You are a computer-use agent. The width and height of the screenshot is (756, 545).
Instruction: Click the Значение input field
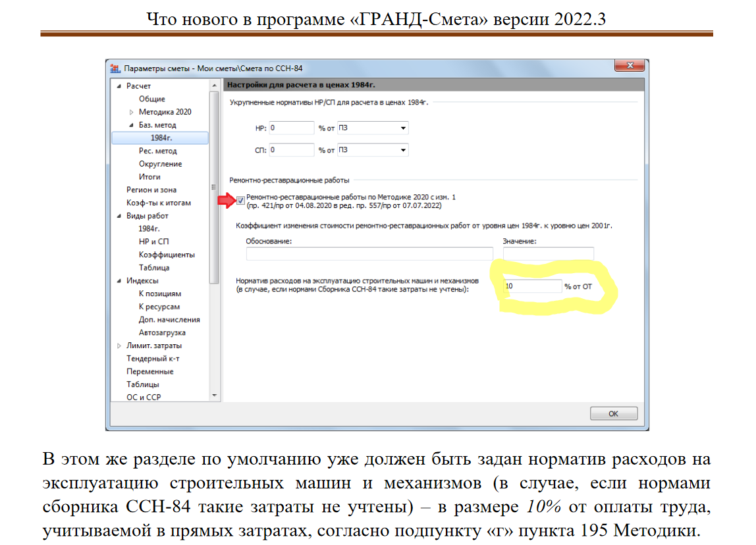(548, 253)
